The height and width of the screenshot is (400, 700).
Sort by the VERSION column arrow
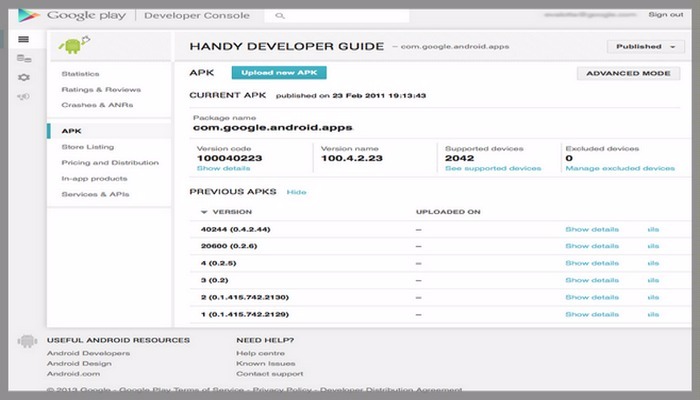click(205, 212)
